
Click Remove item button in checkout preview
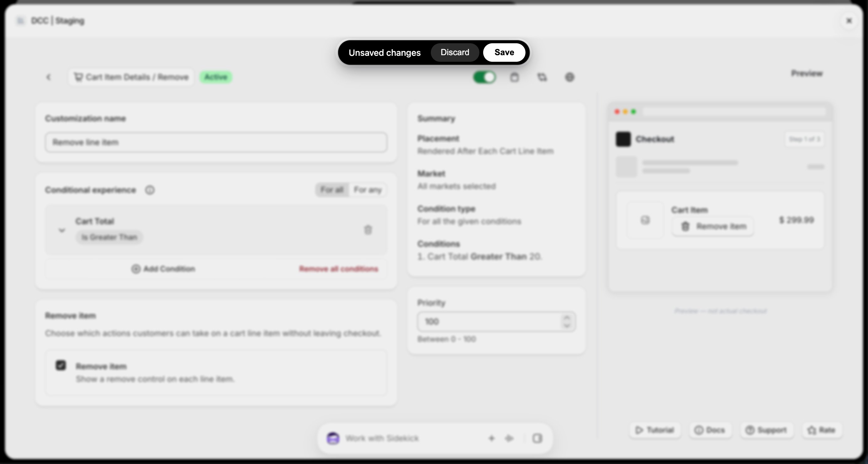point(713,226)
